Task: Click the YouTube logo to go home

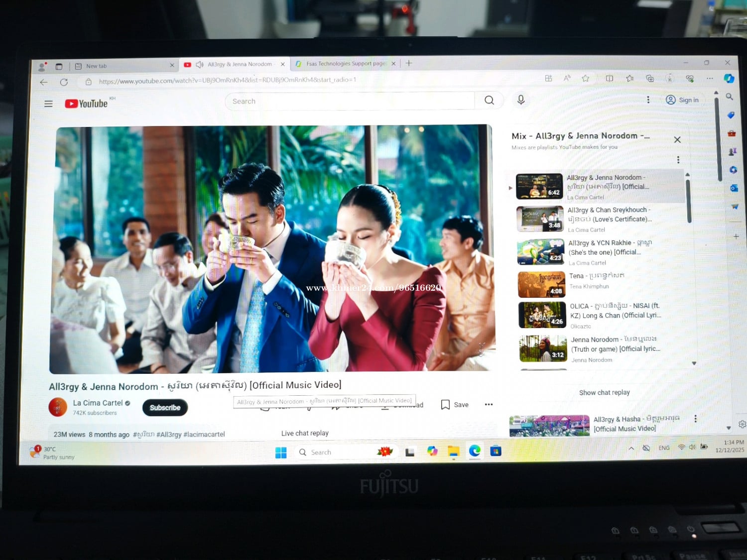Action: tap(86, 104)
